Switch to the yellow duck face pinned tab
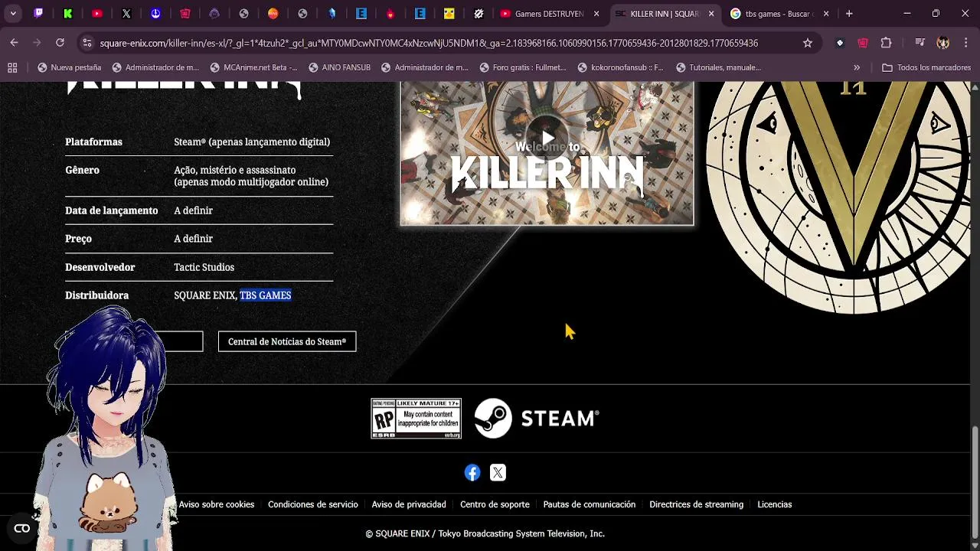This screenshot has width=980, height=551. click(x=449, y=13)
